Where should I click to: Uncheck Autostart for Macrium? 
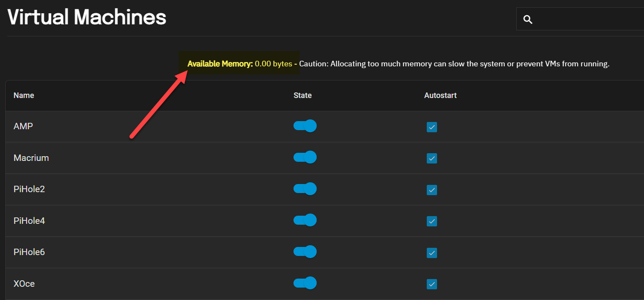432,158
